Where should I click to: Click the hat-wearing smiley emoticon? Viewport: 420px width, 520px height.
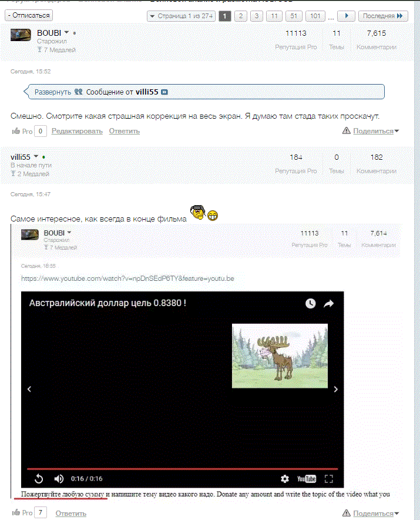tap(198, 212)
